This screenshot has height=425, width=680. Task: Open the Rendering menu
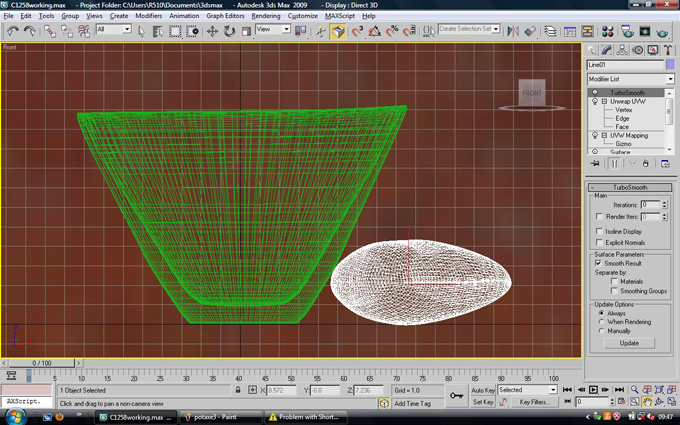pyautogui.click(x=265, y=16)
